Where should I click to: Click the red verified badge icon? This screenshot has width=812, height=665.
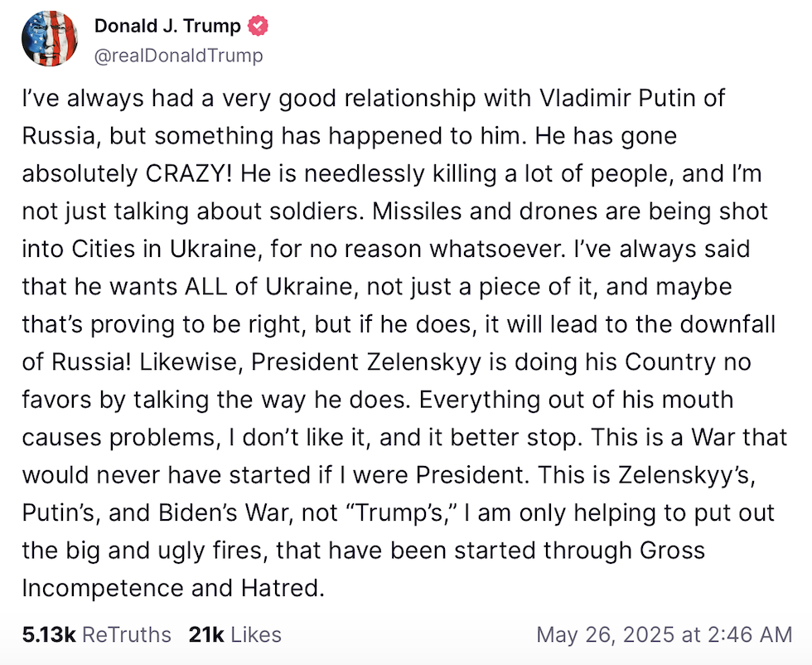pos(259,27)
